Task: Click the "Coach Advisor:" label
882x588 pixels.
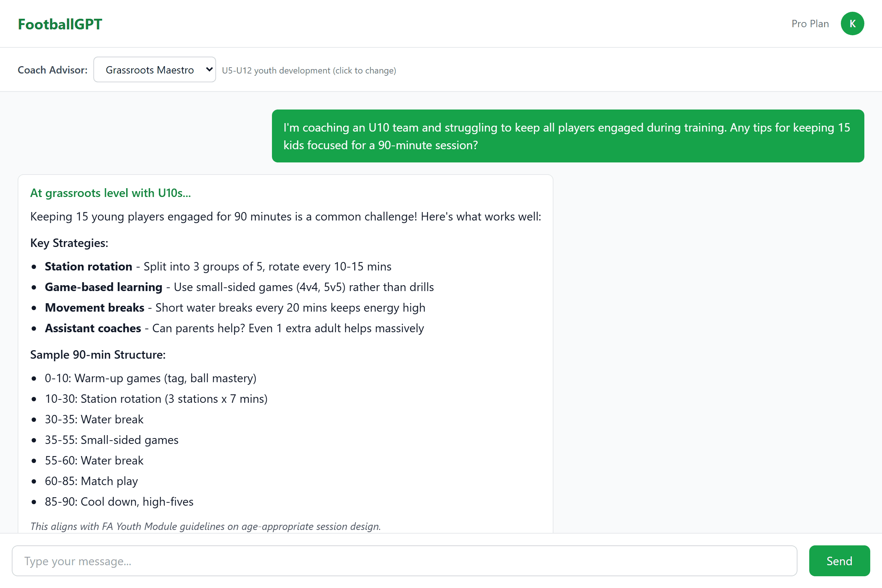Action: [x=52, y=69]
